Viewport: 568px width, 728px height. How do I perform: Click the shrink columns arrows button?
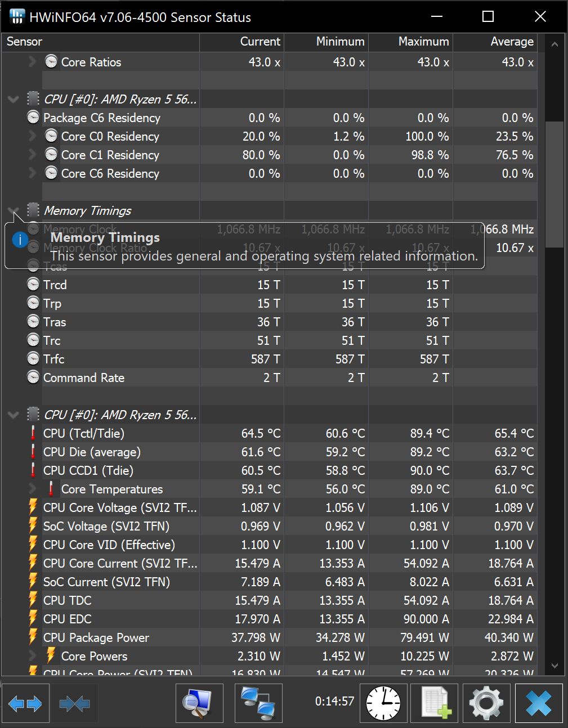pos(74,703)
